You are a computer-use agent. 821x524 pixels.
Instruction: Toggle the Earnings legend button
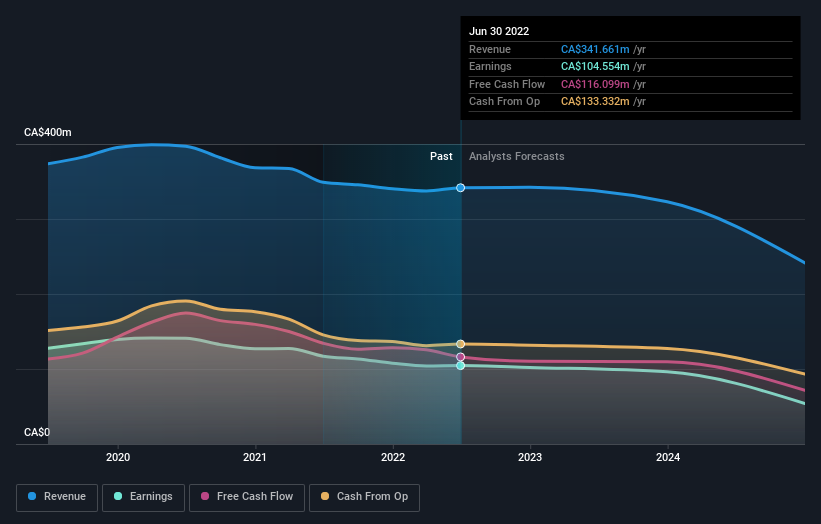(143, 497)
